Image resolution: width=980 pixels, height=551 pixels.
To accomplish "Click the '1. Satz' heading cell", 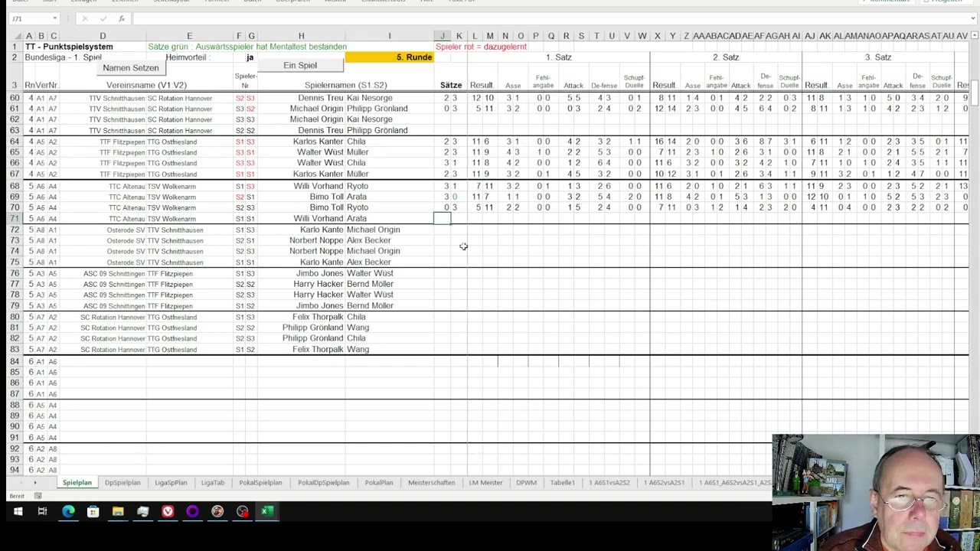I will (558, 57).
